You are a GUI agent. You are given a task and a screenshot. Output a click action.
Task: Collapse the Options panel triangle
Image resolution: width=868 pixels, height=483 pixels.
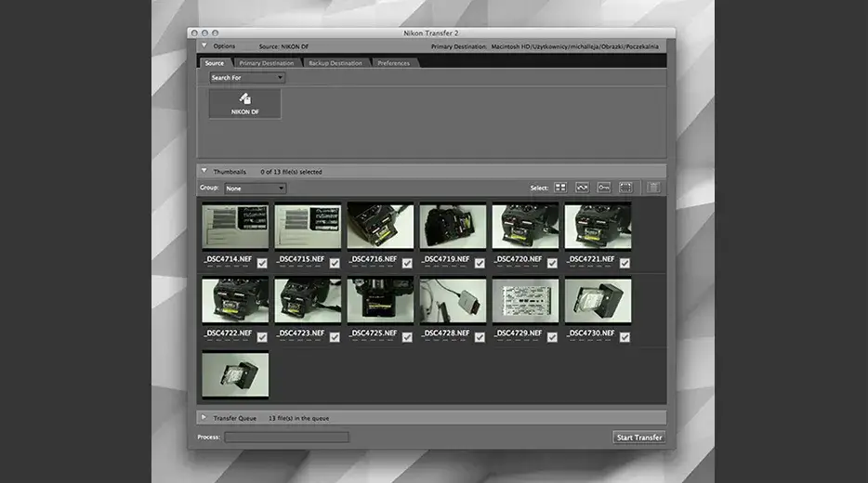tap(204, 46)
